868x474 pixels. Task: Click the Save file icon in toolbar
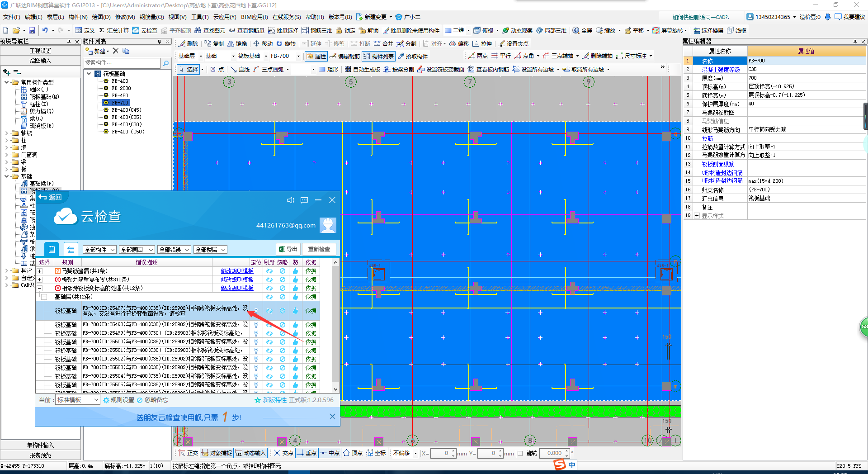pyautogui.click(x=32, y=30)
